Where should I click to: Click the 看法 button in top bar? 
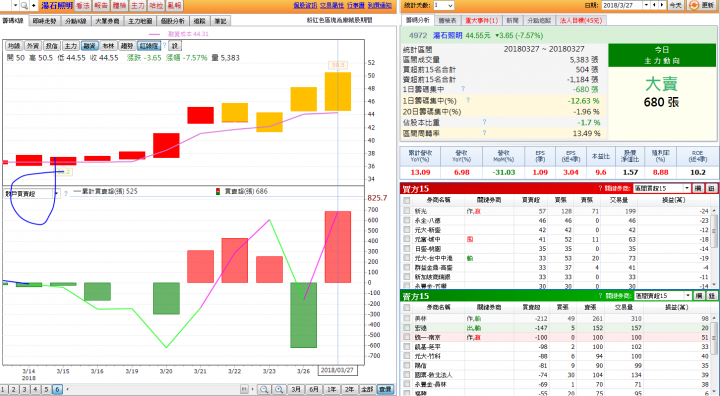[83, 6]
